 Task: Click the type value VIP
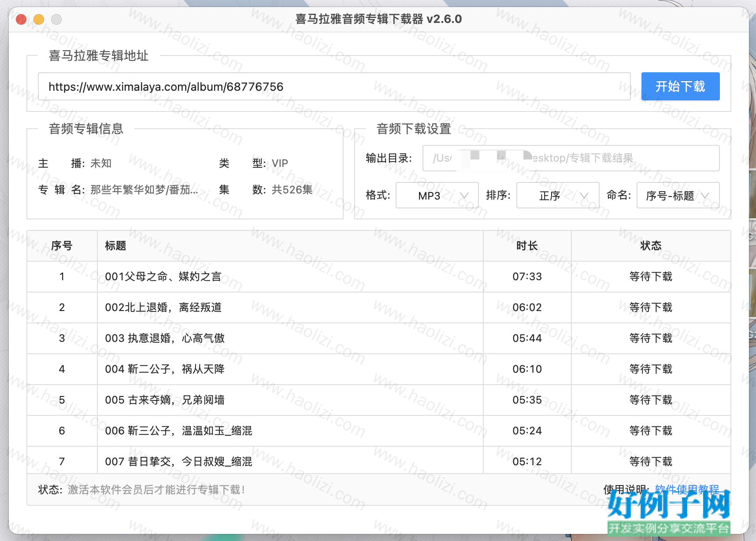(280, 163)
